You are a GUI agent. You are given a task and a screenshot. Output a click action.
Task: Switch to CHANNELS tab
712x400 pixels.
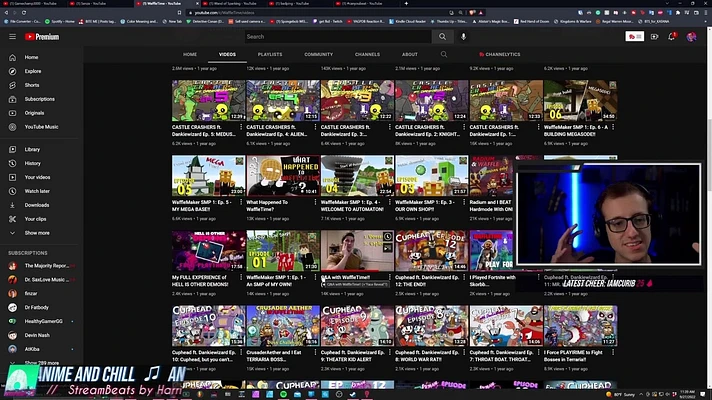[x=367, y=54]
